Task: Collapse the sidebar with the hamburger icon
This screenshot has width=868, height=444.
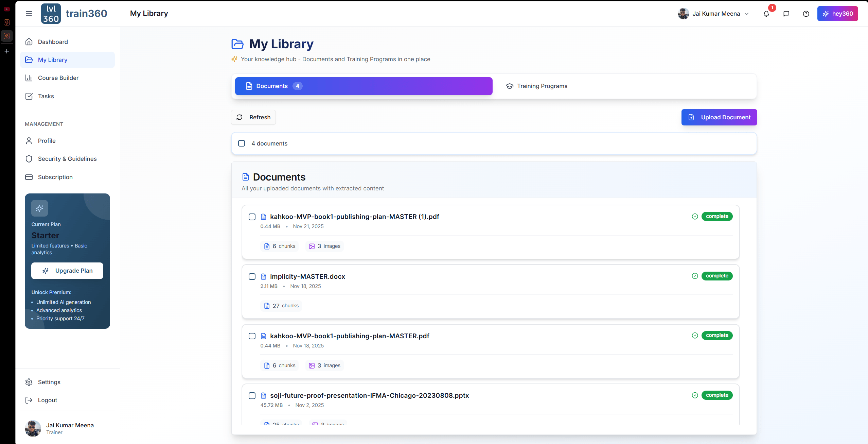Action: pyautogui.click(x=29, y=14)
